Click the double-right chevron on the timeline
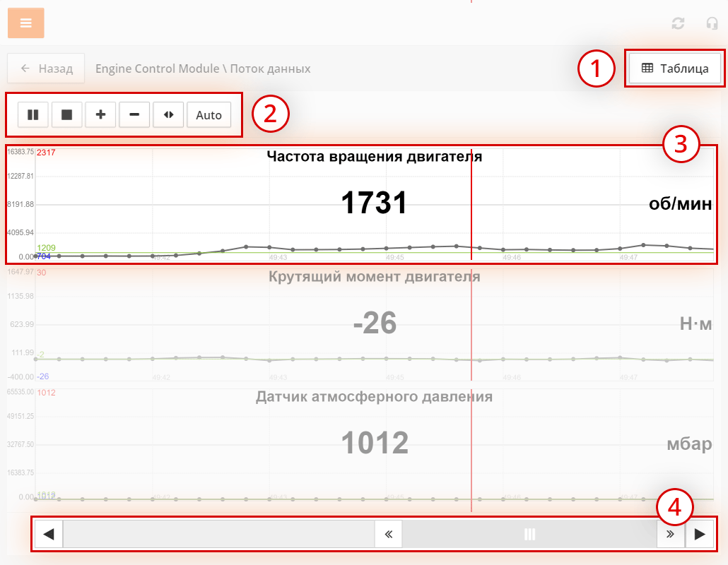 coord(670,534)
